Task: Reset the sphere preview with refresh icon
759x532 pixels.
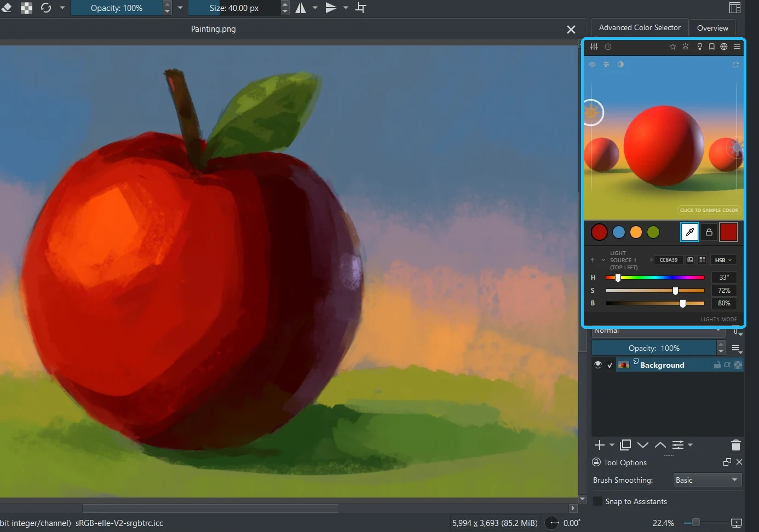Action: pyautogui.click(x=736, y=65)
